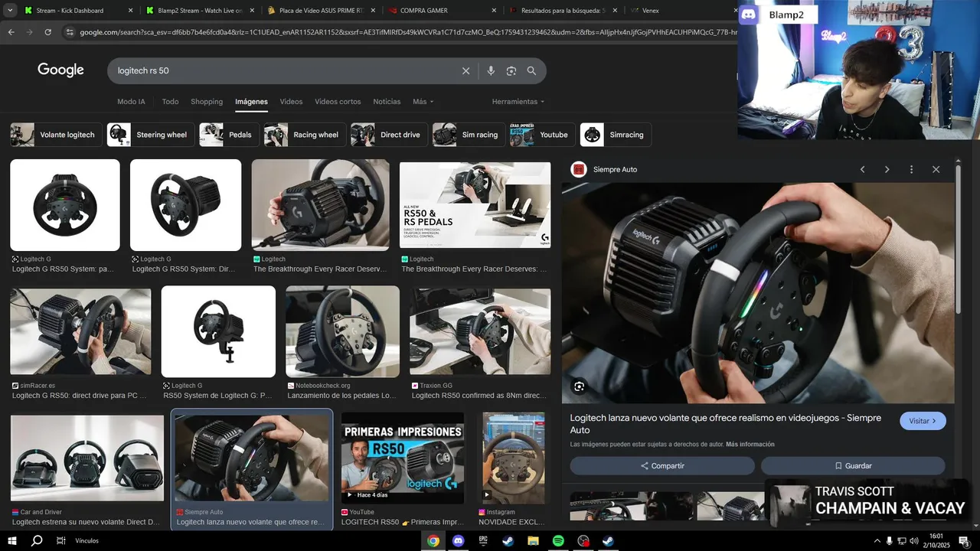The width and height of the screenshot is (980, 551).
Task: Click the Guardar save button
Action: [x=853, y=465]
